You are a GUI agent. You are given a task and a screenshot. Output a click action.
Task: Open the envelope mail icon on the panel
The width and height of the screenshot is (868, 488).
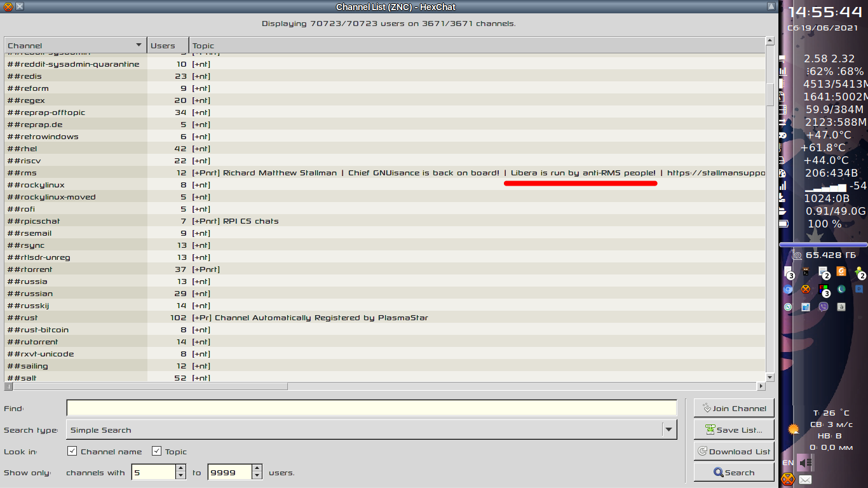805,480
